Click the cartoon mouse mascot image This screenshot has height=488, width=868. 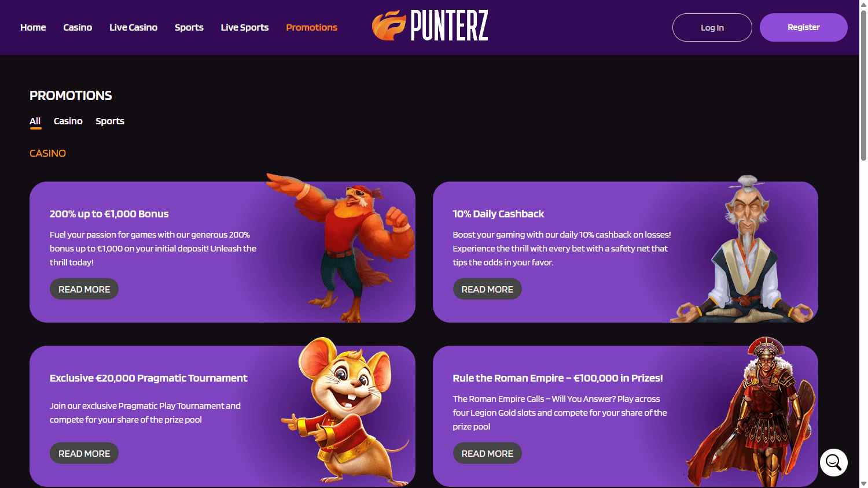tap(347, 412)
